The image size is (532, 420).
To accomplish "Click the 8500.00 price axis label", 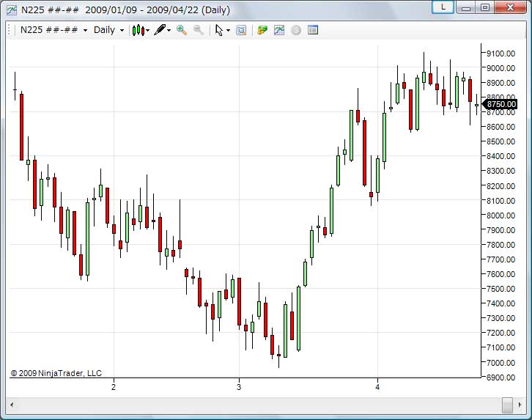I will coord(500,141).
